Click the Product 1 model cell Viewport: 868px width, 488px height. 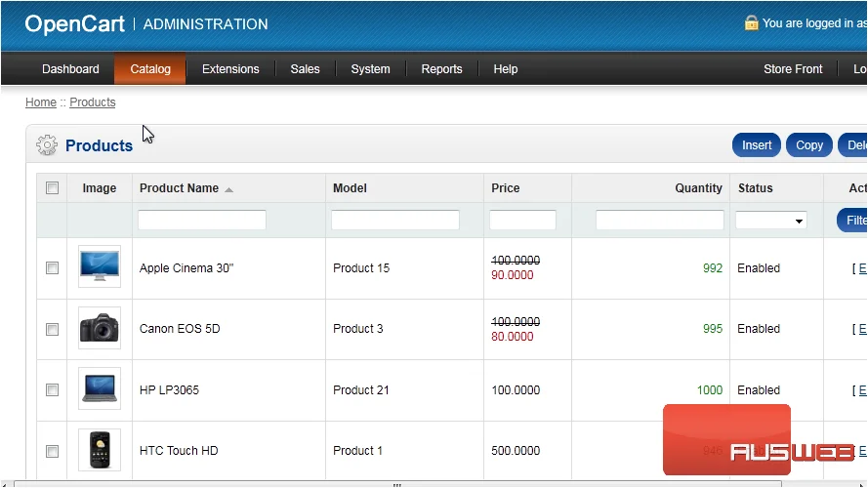point(357,451)
